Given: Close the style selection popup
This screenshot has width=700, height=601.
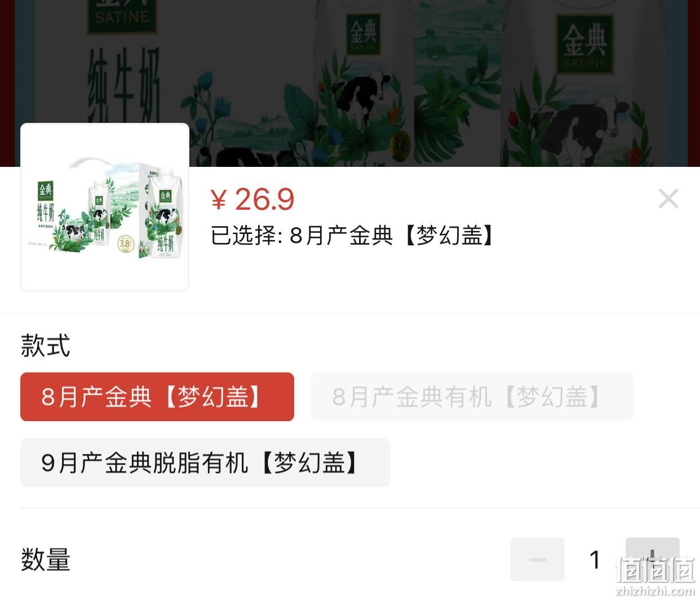Looking at the screenshot, I should click(668, 198).
